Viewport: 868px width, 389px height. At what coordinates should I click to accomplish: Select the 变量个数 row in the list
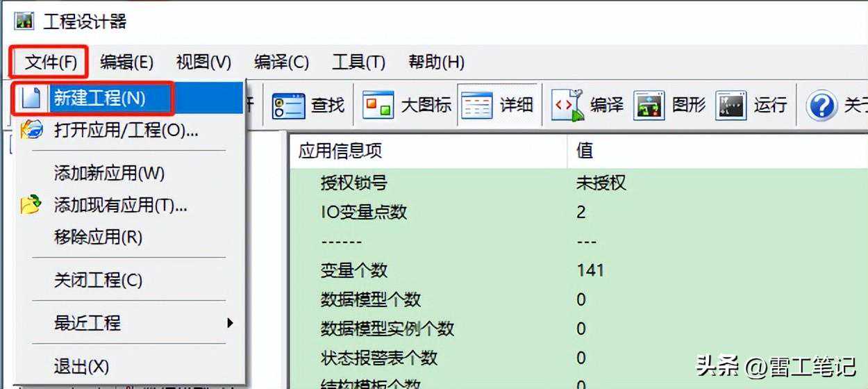[353, 270]
